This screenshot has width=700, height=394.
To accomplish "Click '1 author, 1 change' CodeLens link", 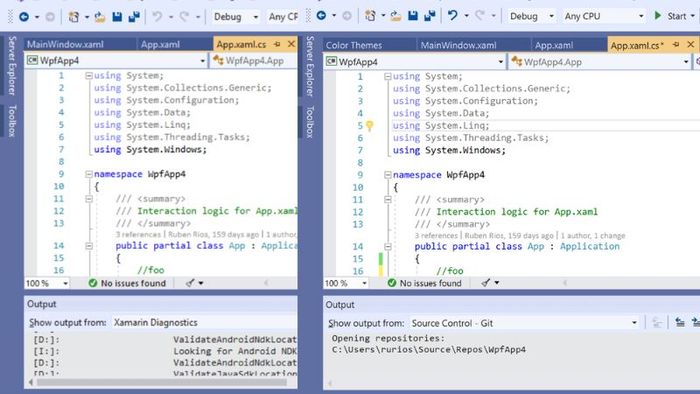I will coord(593,236).
